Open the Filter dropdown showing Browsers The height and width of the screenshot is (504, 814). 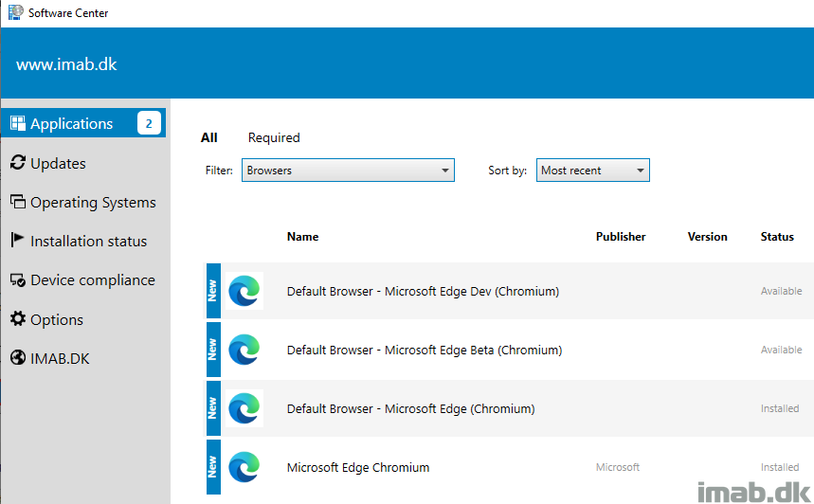(x=348, y=171)
